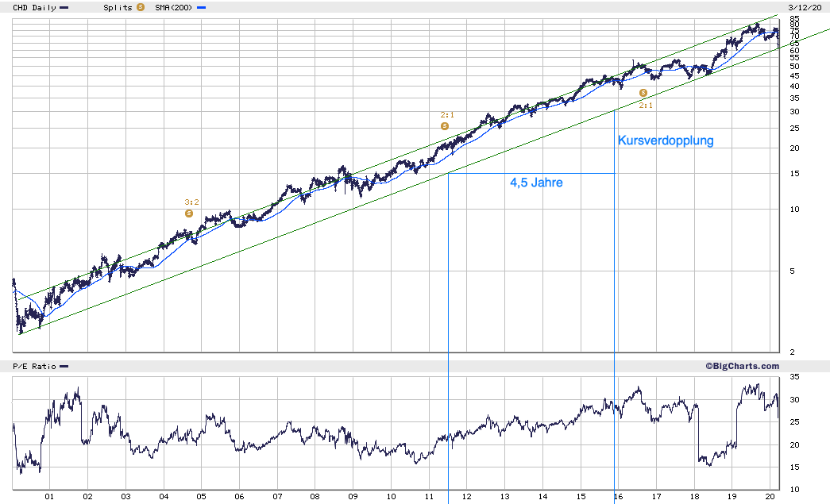Image resolution: width=830 pixels, height=504 pixels.
Task: Click year 03 on the time axis
Action: (x=125, y=497)
